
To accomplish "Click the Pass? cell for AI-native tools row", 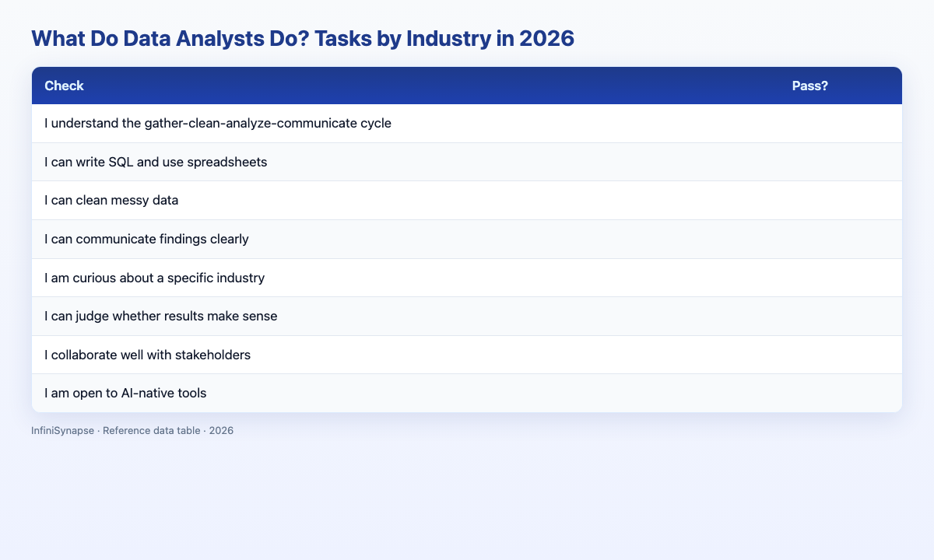I will pyautogui.click(x=841, y=394).
